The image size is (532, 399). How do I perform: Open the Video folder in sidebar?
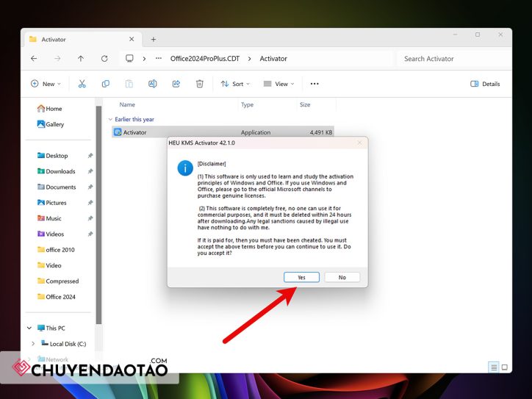pyautogui.click(x=49, y=265)
